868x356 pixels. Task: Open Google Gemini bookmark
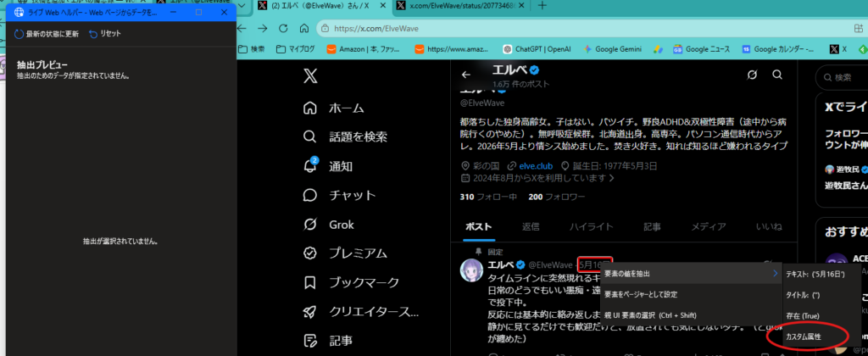point(612,48)
